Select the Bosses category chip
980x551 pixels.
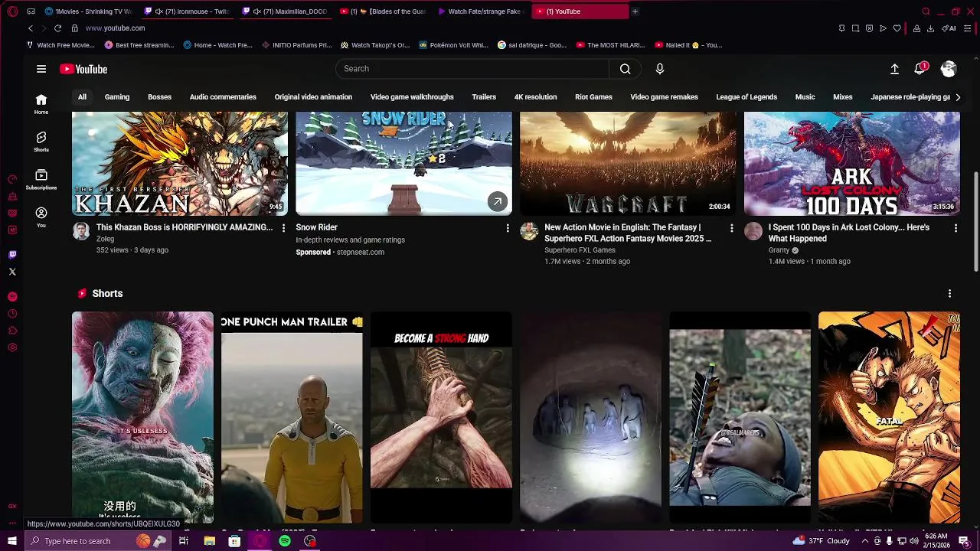[159, 97]
